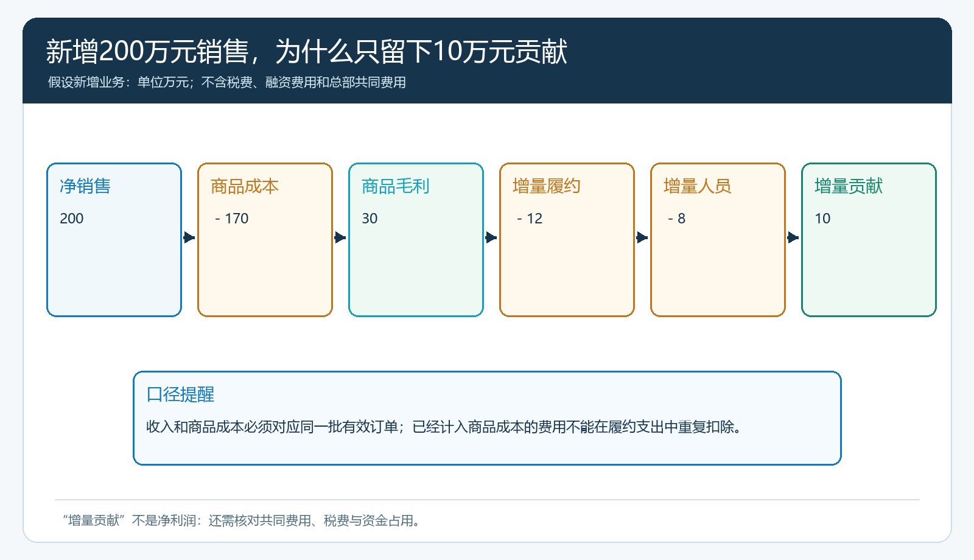This screenshot has height=560, width=974.
Task: Select the value - 170 in 商品成本 card
Action: 231,219
